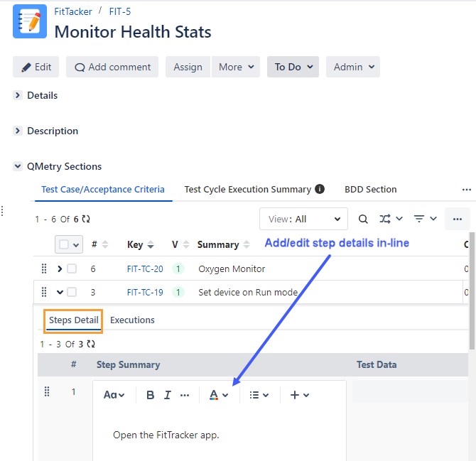Click the refresh icon next to 1 - 6 Of 6
This screenshot has height=461, width=476.
pyautogui.click(x=86, y=219)
